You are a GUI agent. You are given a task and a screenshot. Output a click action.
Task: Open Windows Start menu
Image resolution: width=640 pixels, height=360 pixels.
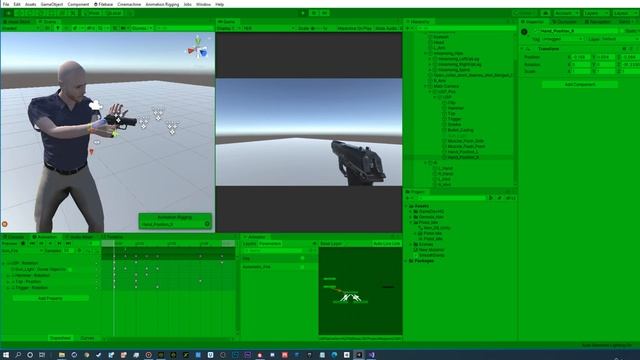point(6,355)
